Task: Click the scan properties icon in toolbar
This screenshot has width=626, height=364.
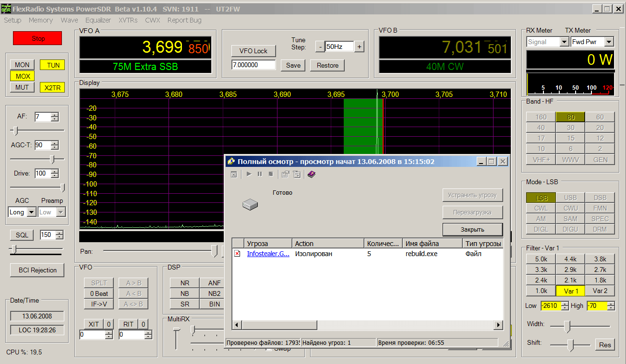Action: pyautogui.click(x=285, y=174)
